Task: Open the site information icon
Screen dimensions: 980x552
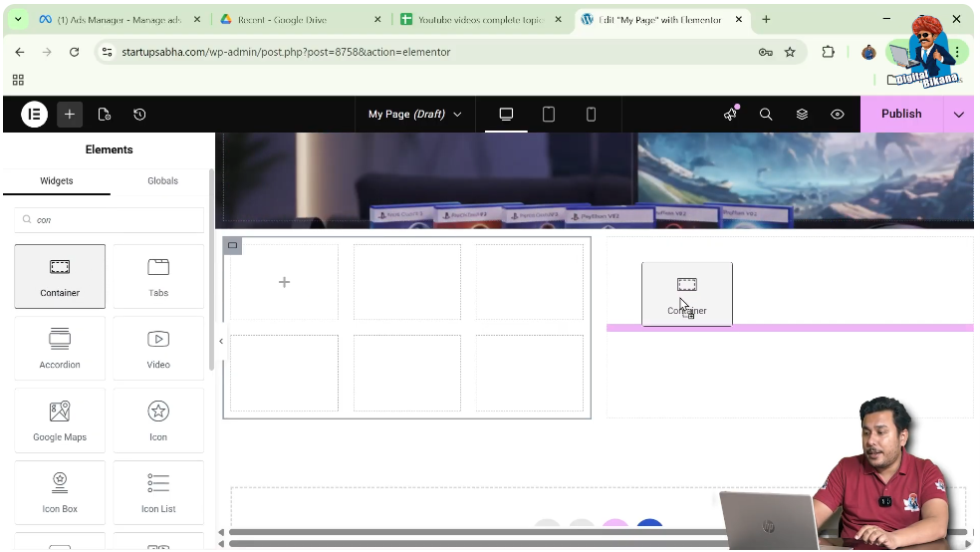Action: pyautogui.click(x=107, y=52)
